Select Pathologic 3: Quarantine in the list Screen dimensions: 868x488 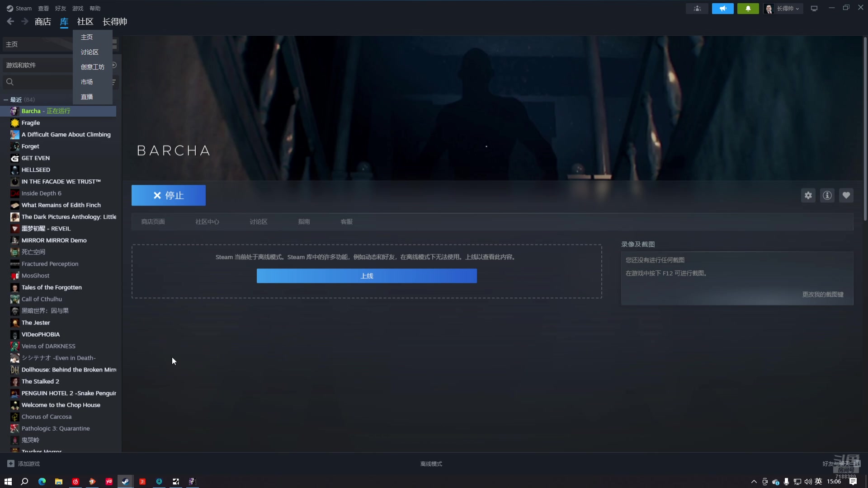58,428
